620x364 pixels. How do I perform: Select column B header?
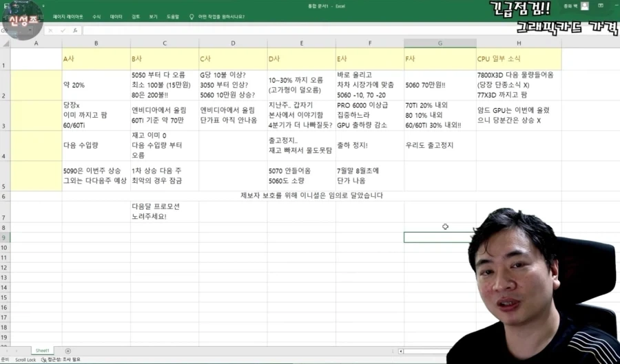(x=96, y=43)
